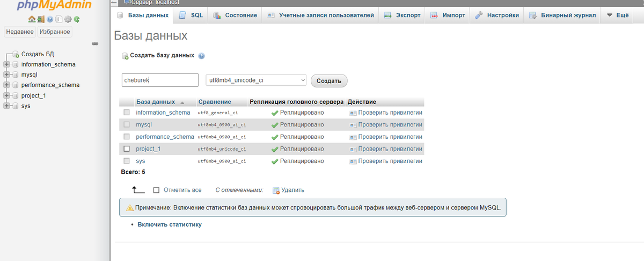The width and height of the screenshot is (644, 261).
Task: Expand the project_1 tree node
Action: (6, 95)
